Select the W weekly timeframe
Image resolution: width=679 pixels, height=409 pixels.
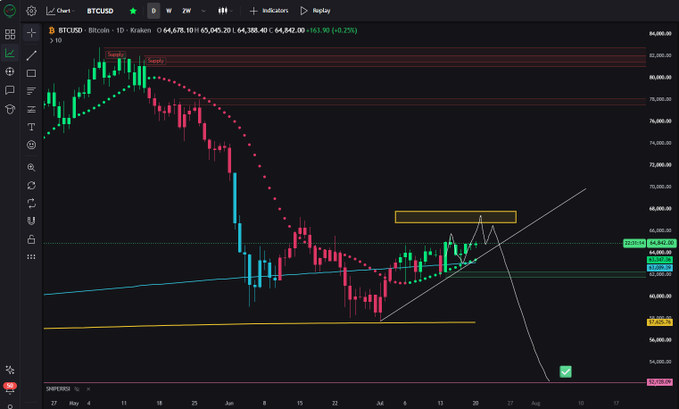point(169,11)
